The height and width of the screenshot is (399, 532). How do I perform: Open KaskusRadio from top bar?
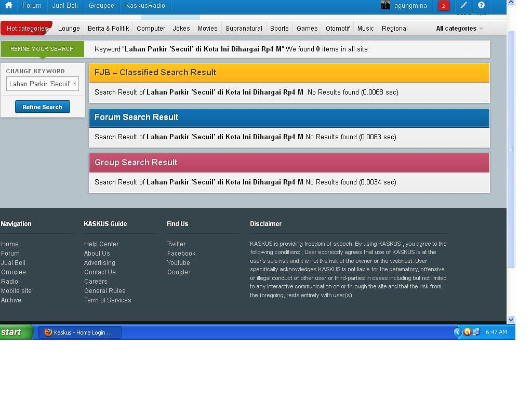[x=145, y=5]
